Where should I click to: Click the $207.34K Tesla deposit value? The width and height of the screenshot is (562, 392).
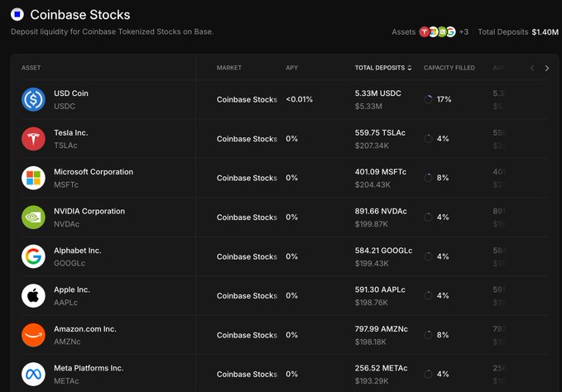pyautogui.click(x=372, y=146)
